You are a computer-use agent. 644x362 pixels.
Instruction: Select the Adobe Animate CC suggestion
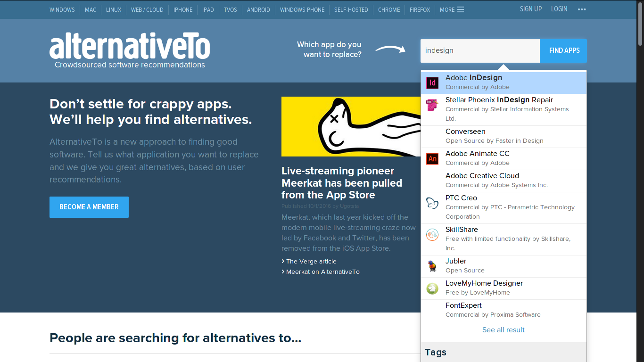coord(504,159)
